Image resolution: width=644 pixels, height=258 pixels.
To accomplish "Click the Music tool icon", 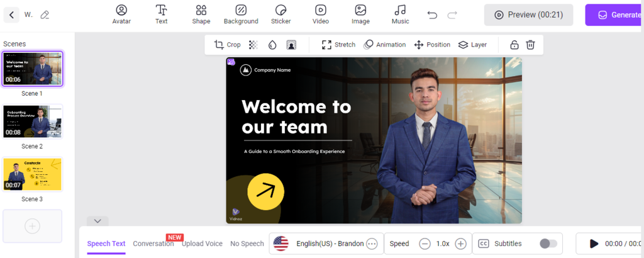I will click(x=400, y=14).
